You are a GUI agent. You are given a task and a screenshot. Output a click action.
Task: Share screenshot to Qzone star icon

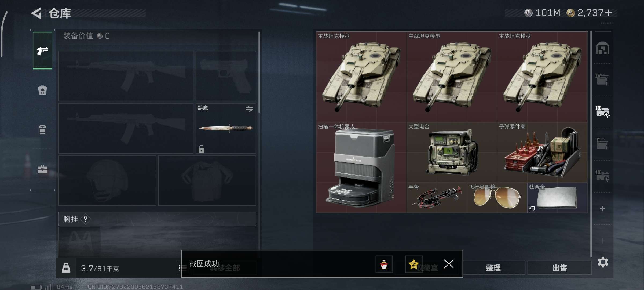414,264
